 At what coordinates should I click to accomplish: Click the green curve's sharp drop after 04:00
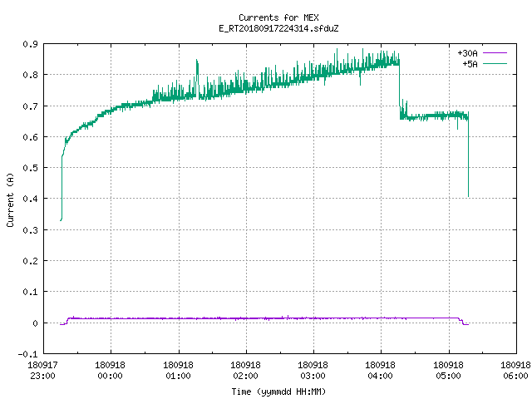pos(399,90)
